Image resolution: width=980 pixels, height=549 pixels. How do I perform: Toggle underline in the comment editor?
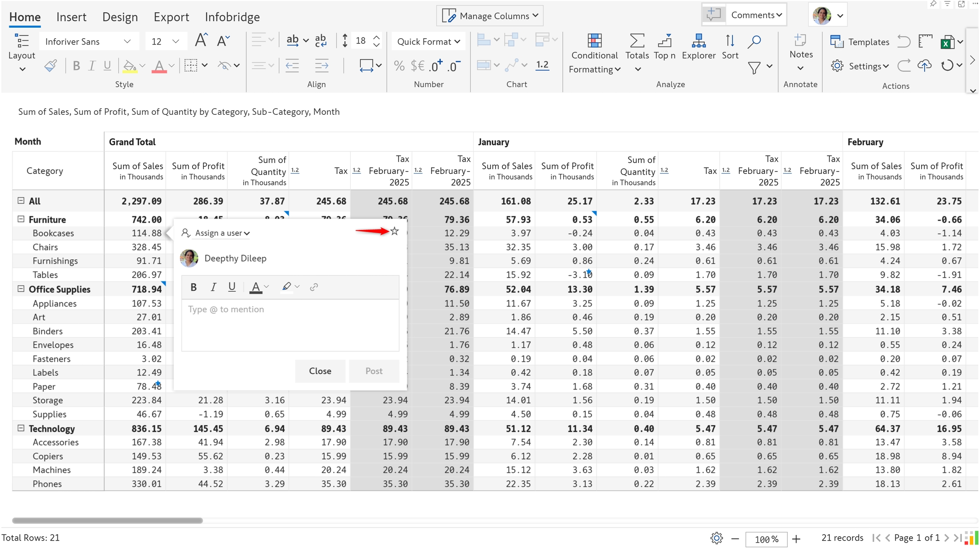click(x=232, y=287)
